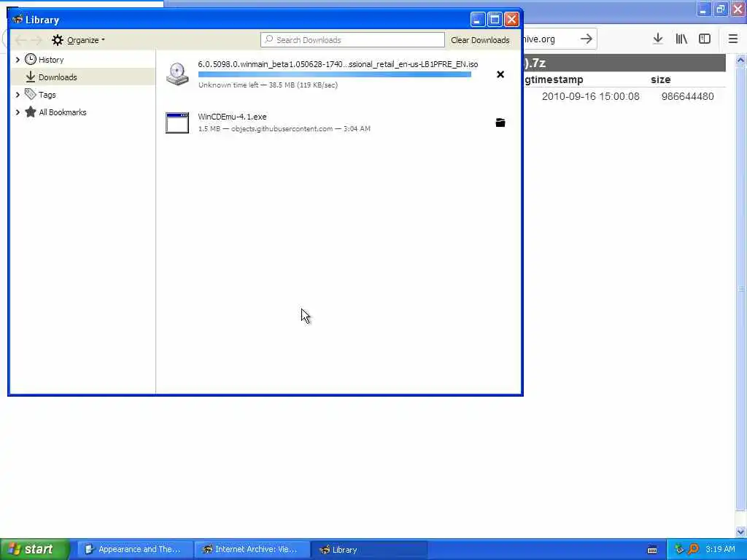Click the WinCDEmu-4.1.exe file icon
747x560 pixels.
pos(177,122)
